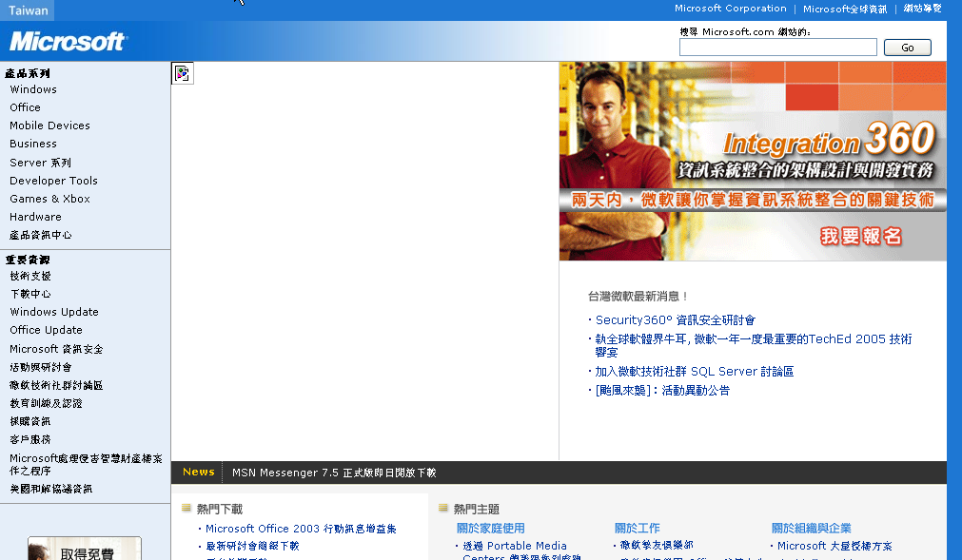962x560 pixels.
Task: Open Games & Xbox in the sidebar
Action: pyautogui.click(x=49, y=199)
